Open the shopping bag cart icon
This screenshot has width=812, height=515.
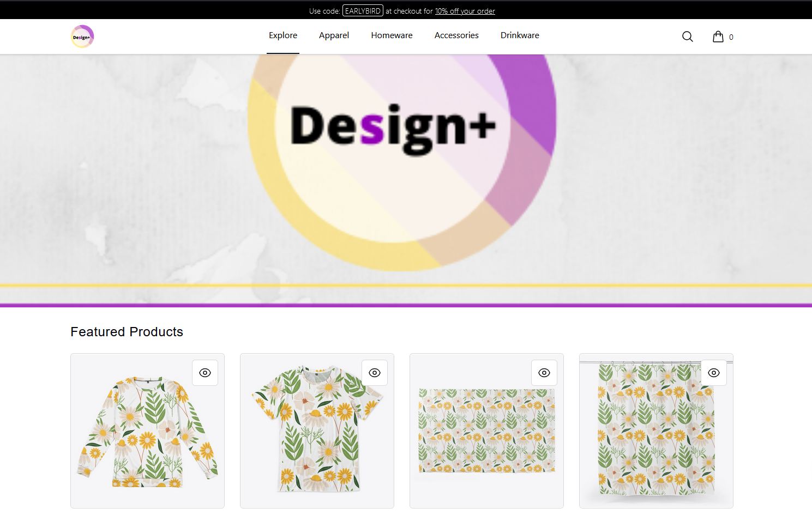718,37
